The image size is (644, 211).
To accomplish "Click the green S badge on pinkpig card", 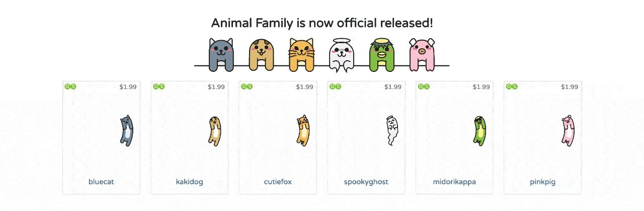I will pos(515,86).
